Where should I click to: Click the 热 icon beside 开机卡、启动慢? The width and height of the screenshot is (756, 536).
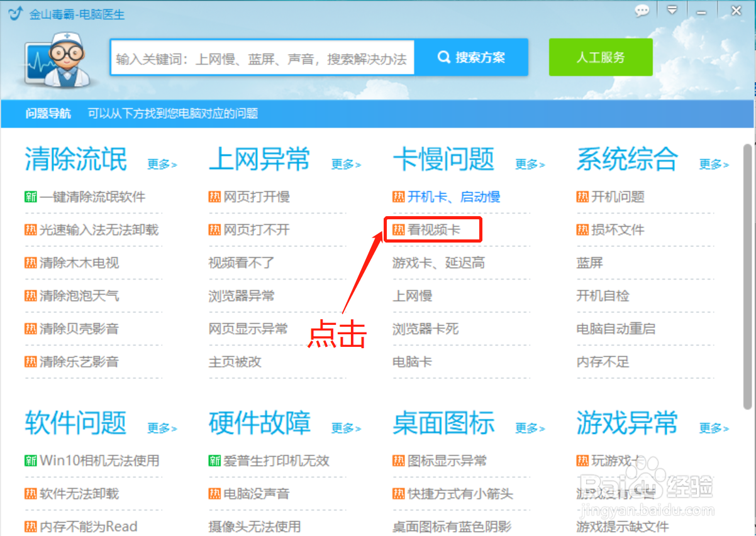click(398, 197)
